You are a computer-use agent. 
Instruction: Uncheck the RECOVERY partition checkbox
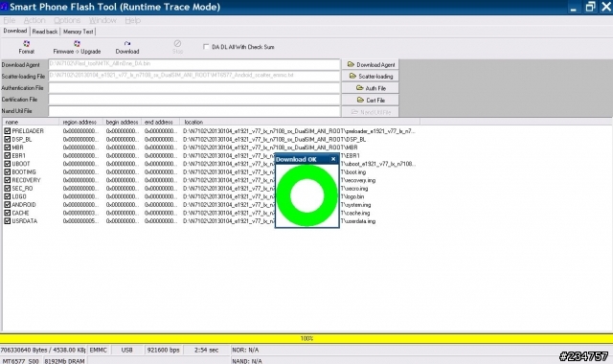click(7, 180)
